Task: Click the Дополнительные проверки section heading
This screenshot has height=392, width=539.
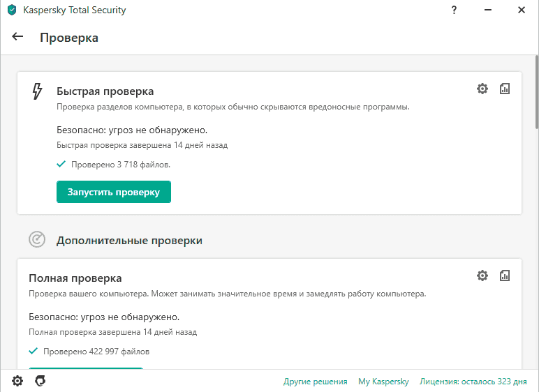Action: point(129,241)
